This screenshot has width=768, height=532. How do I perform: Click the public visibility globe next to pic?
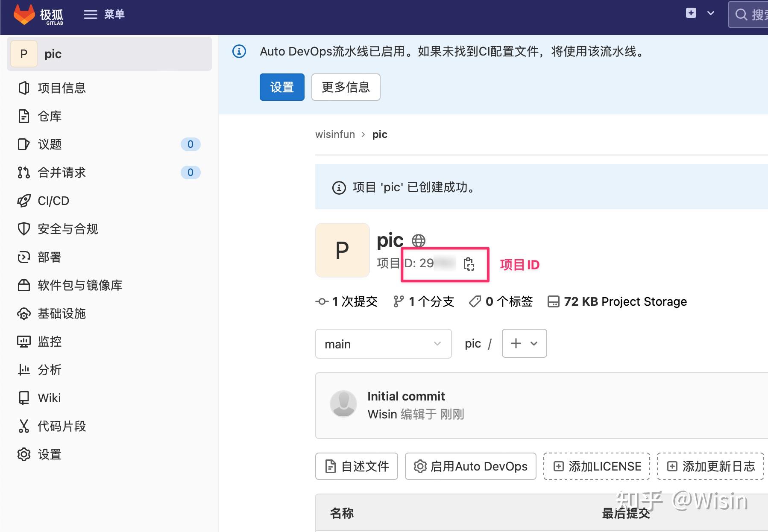click(419, 240)
